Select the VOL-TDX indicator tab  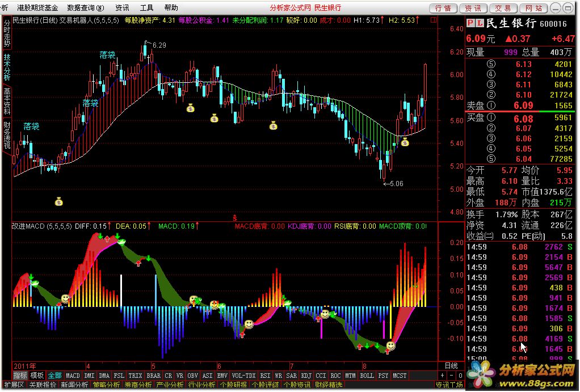[x=244, y=376]
